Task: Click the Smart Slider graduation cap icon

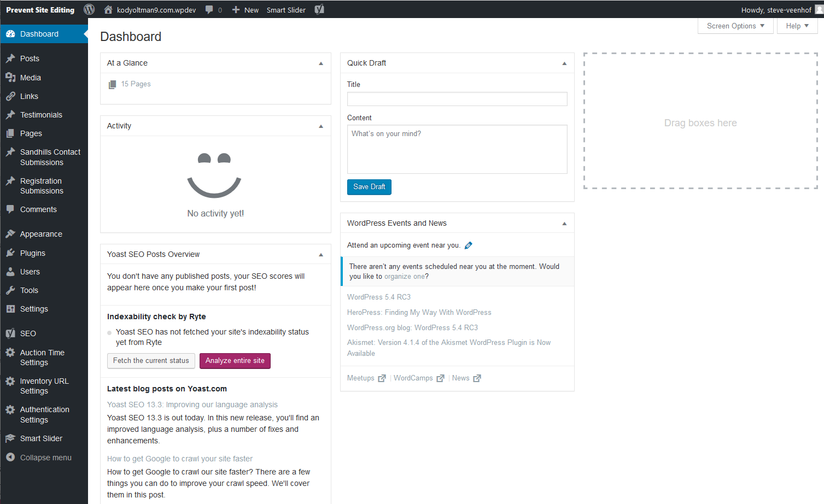Action: pyautogui.click(x=10, y=438)
